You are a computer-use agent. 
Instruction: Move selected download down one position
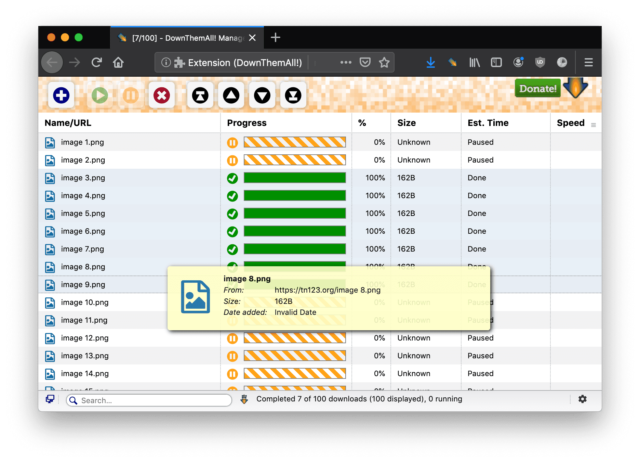[262, 96]
